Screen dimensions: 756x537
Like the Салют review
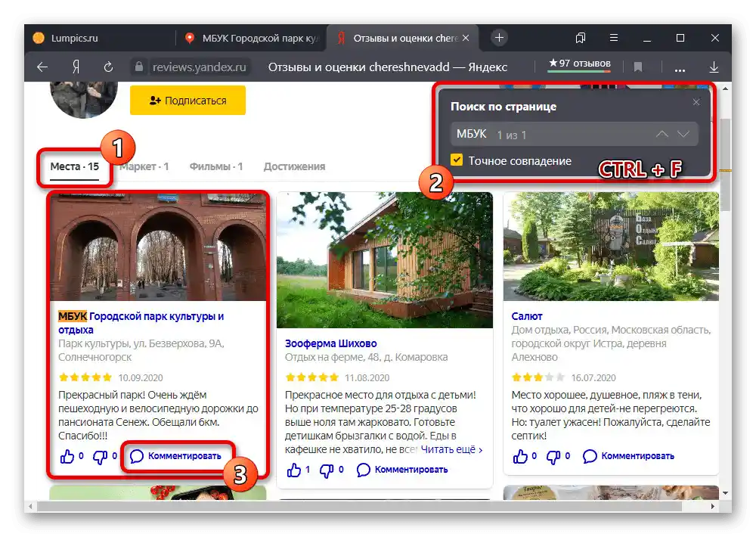click(x=520, y=456)
